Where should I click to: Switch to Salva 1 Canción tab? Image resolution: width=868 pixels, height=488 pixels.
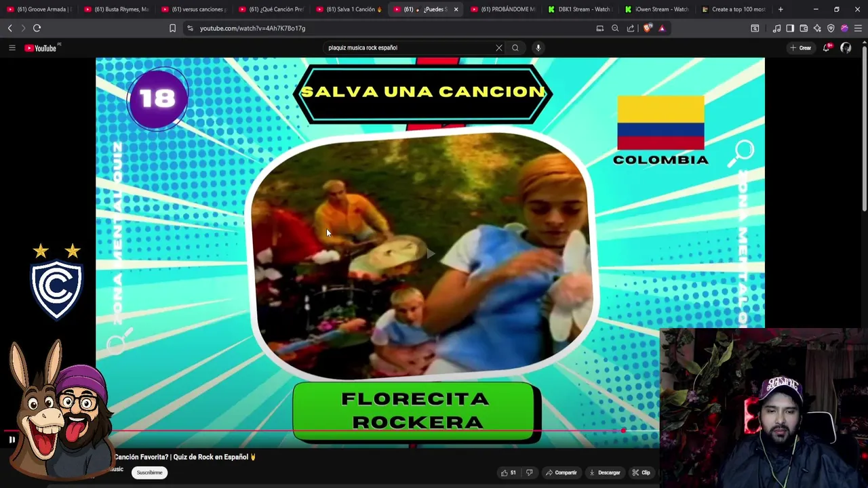pos(349,9)
